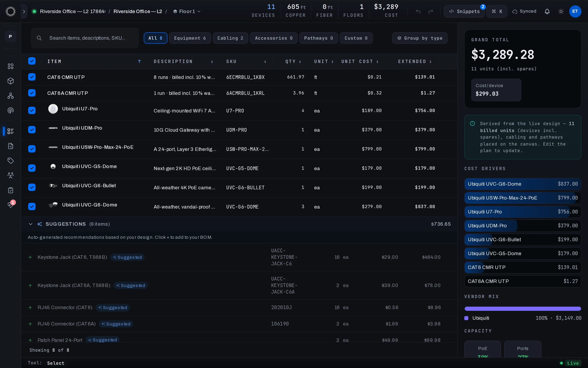Click the Group by type button
Viewport: 588px width, 368px height.
420,38
